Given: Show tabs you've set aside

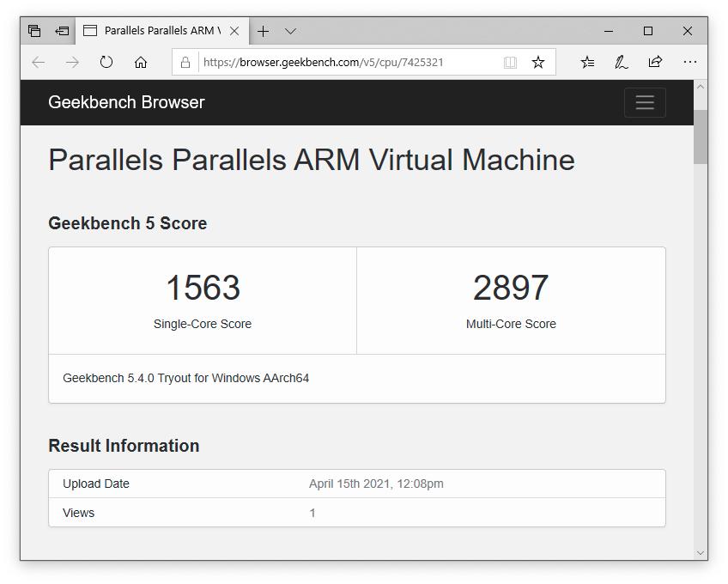Looking at the screenshot, I should point(34,31).
